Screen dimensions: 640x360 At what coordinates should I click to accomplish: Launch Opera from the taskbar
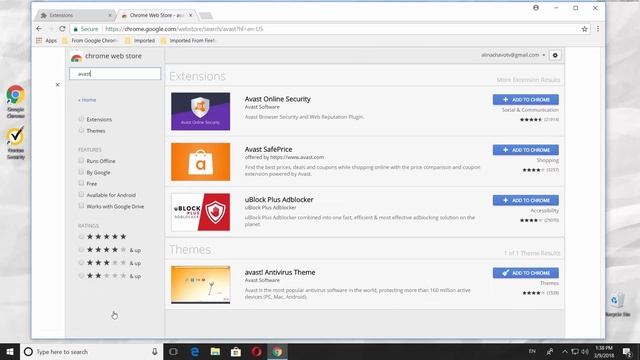pyautogui.click(x=256, y=351)
